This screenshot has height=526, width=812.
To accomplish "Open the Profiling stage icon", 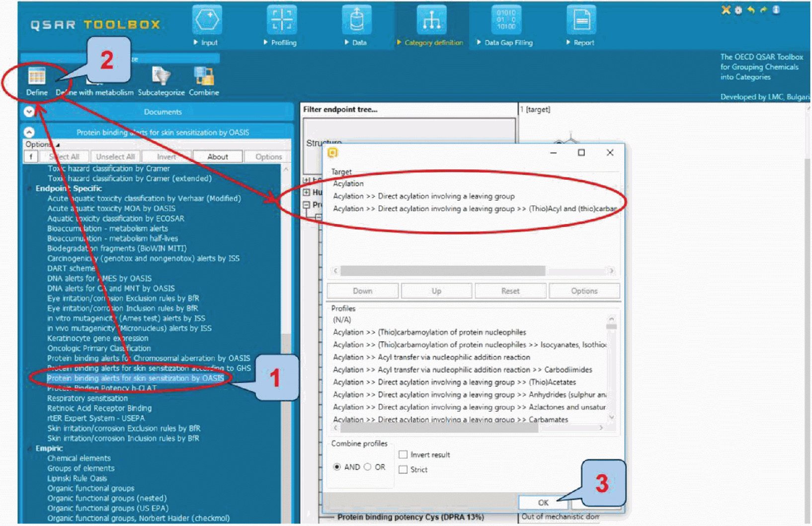I will 281,20.
